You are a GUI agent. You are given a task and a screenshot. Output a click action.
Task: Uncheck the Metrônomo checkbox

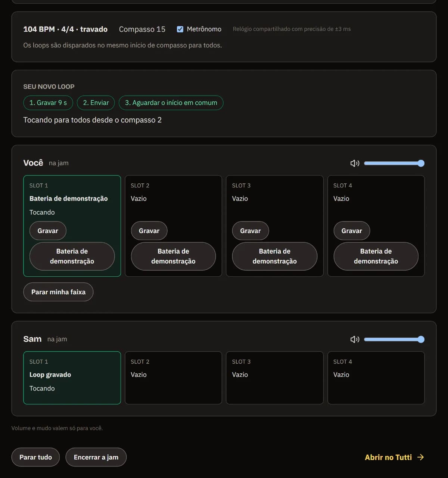tap(180, 29)
